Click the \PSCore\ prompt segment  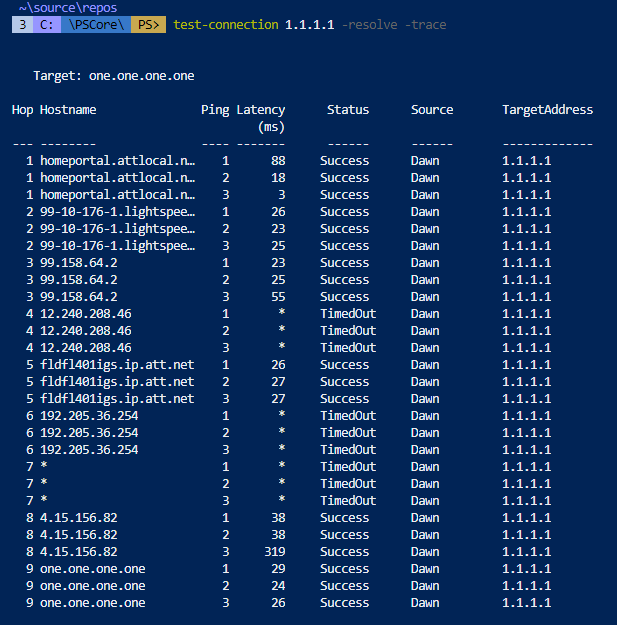click(96, 25)
